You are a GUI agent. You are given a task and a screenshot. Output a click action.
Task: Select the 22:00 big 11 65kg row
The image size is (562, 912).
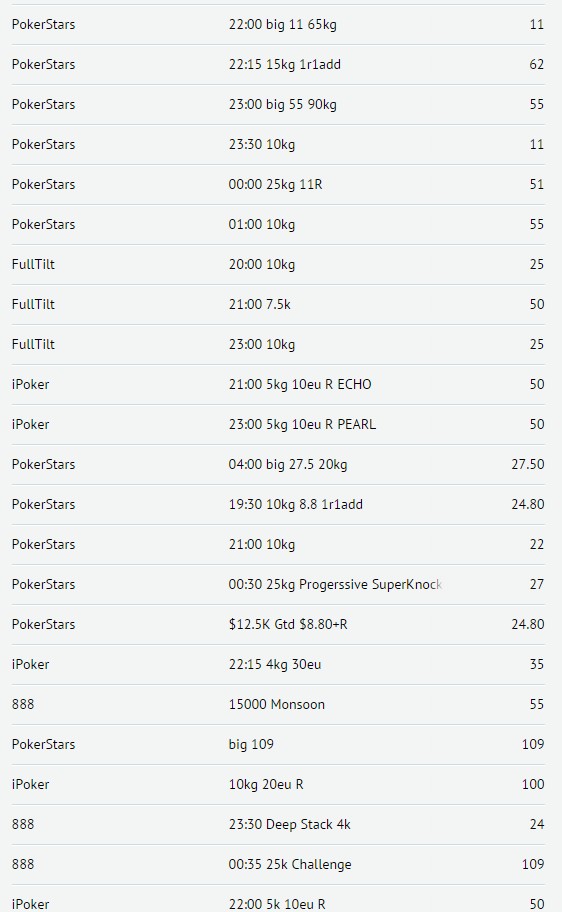(278, 24)
